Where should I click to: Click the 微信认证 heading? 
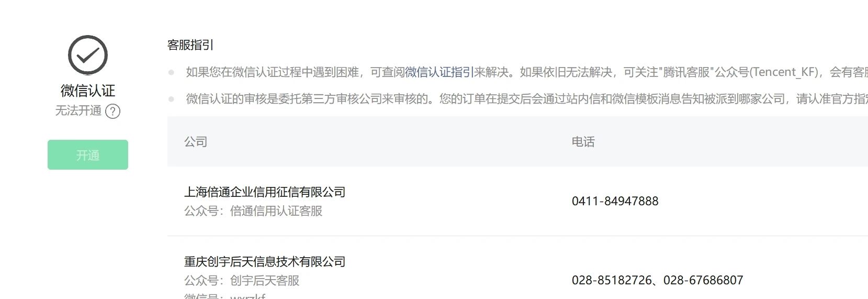coord(88,91)
